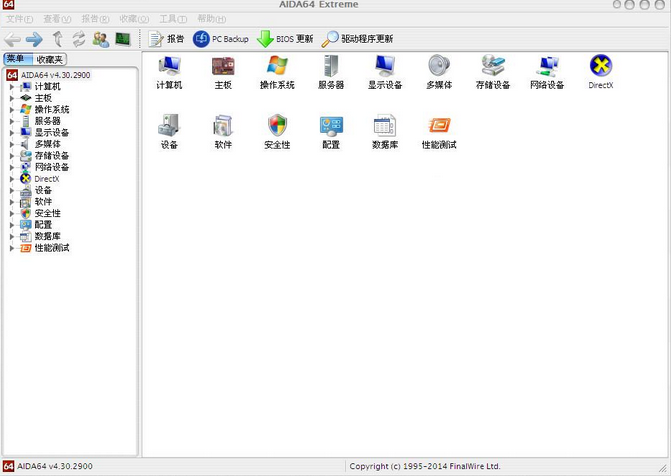The image size is (671, 476).
Task: Open the 数据库 database icon in main pane
Action: pyautogui.click(x=385, y=131)
